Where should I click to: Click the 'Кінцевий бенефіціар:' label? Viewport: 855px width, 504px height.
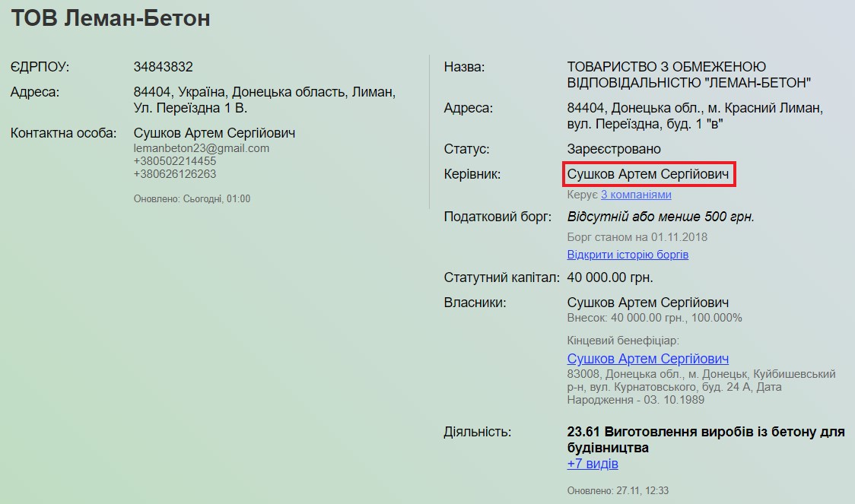623,341
